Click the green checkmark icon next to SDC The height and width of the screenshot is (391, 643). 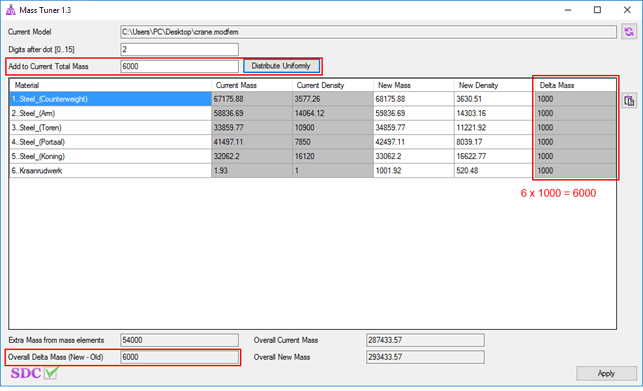coord(51,373)
